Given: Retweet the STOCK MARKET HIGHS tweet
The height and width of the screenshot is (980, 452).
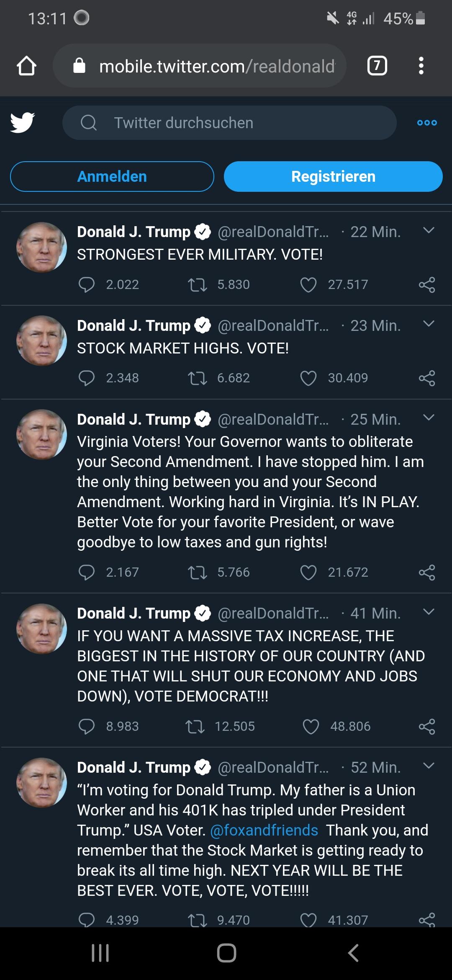Looking at the screenshot, I should pos(198,378).
